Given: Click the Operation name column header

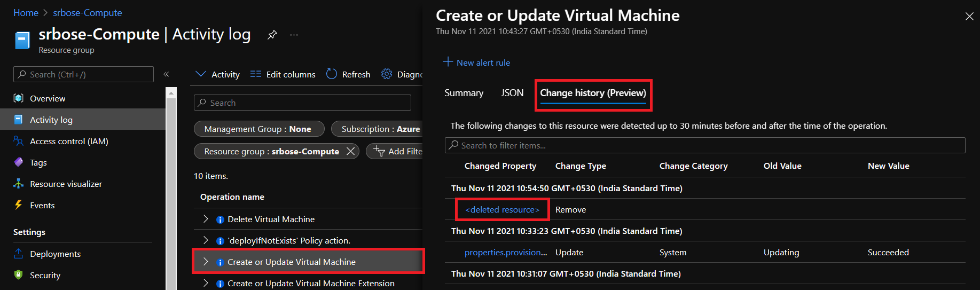Looking at the screenshot, I should click(232, 197).
